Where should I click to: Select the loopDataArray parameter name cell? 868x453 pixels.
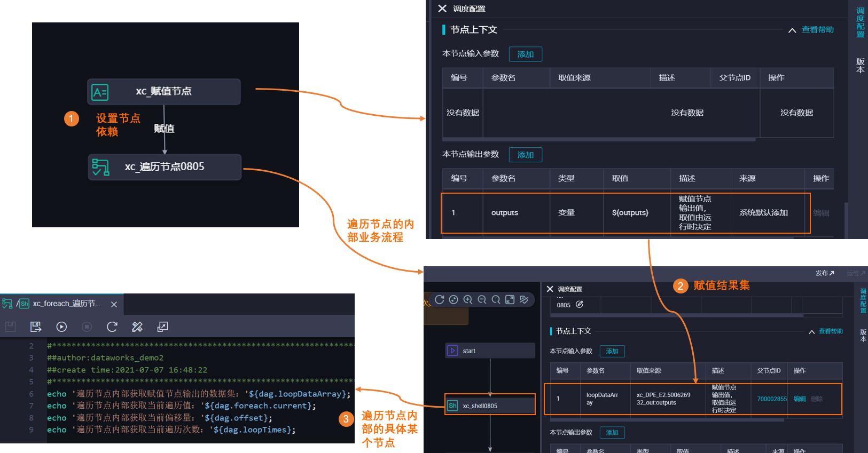[605, 399]
